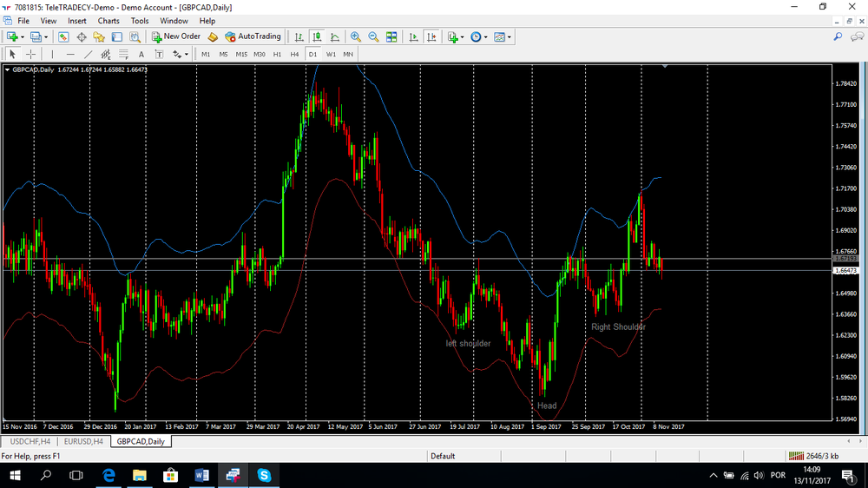Toggle chart shift from right border

click(x=431, y=36)
